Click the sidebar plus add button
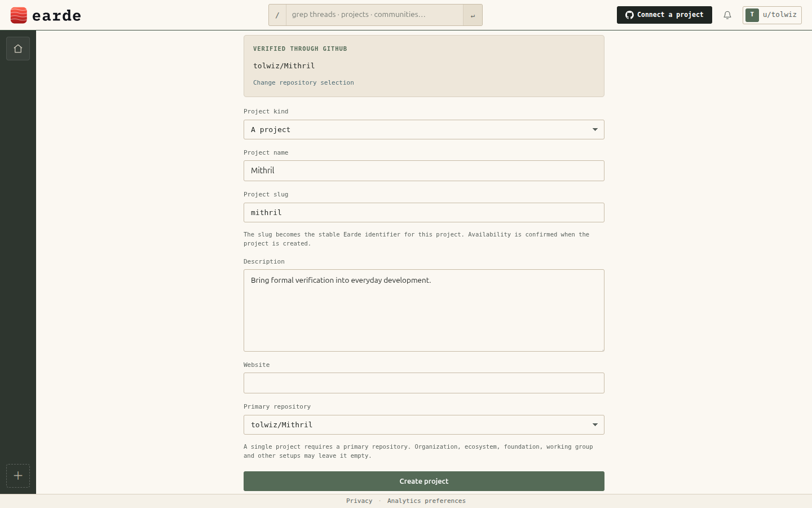 pyautogui.click(x=18, y=476)
